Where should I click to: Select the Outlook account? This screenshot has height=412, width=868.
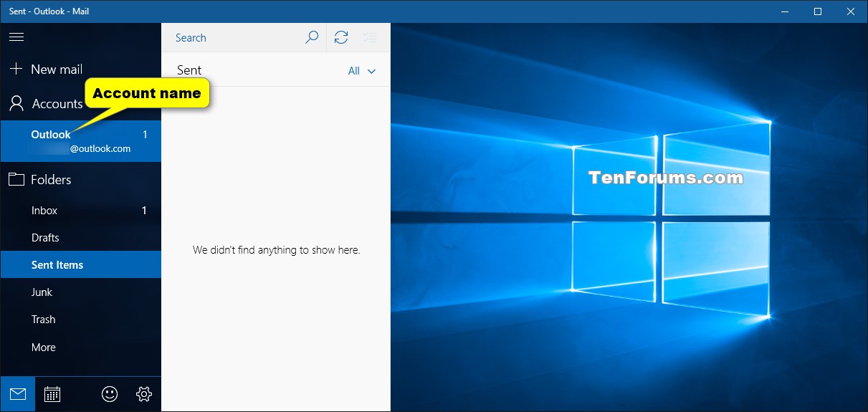tap(81, 141)
